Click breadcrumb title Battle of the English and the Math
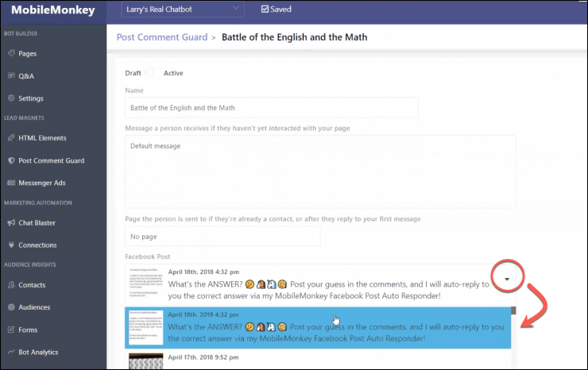The image size is (588, 370). 294,37
